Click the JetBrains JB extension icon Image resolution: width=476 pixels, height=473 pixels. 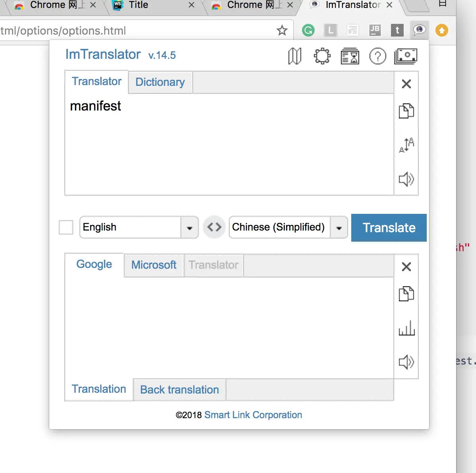tap(375, 30)
